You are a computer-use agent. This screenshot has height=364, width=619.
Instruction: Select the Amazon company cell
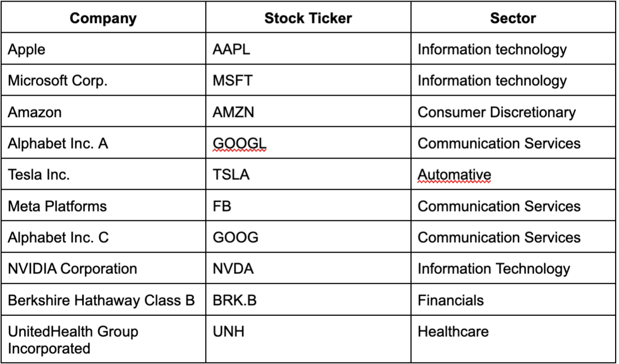103,111
